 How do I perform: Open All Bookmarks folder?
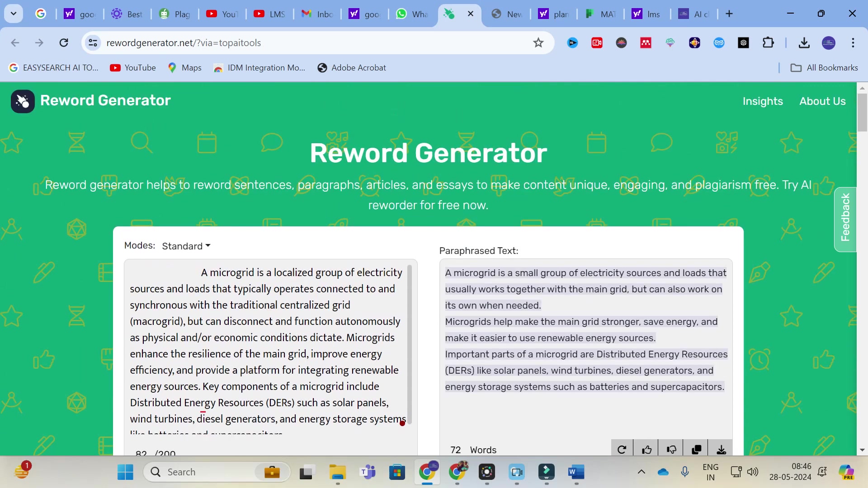pyautogui.click(x=824, y=68)
